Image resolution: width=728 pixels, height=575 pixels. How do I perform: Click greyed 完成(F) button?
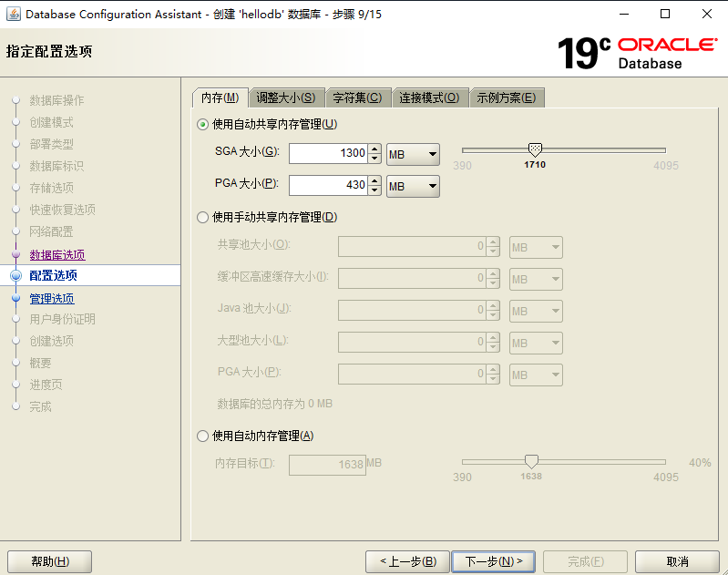(586, 561)
